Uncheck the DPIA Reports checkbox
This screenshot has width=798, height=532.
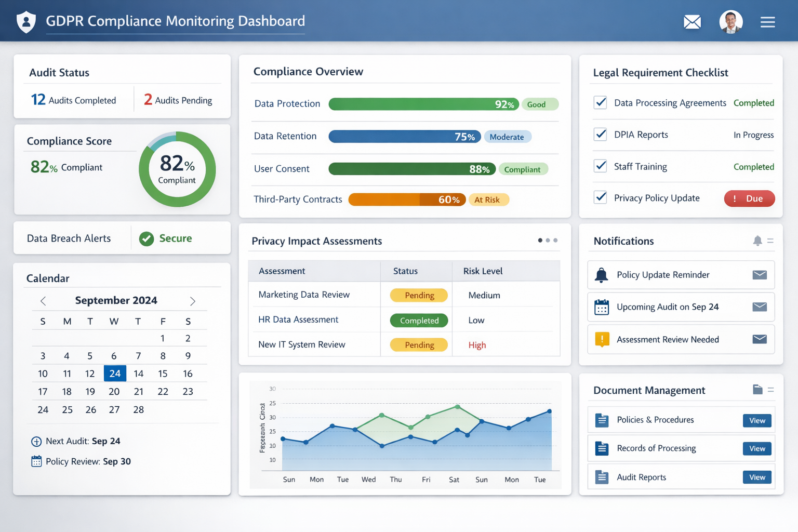tap(600, 134)
